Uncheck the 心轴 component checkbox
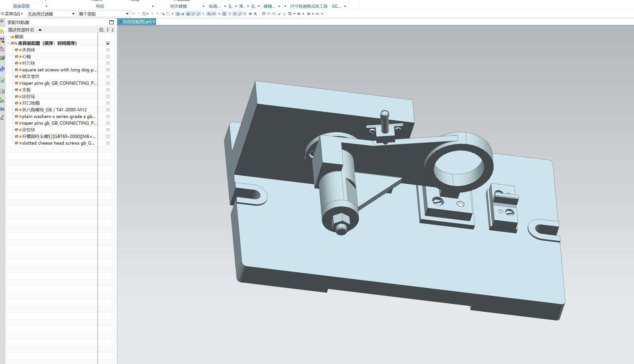This screenshot has width=634, height=364. click(x=16, y=56)
